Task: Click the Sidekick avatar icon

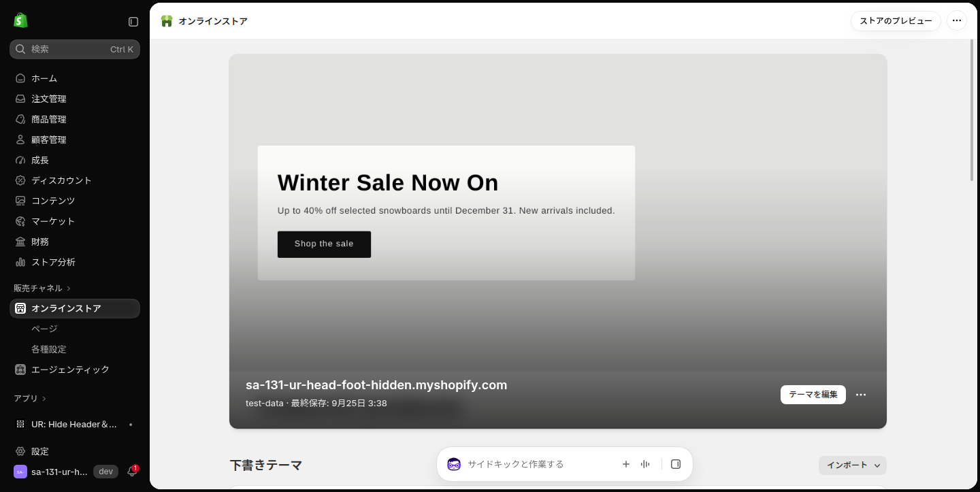Action: [x=454, y=464]
